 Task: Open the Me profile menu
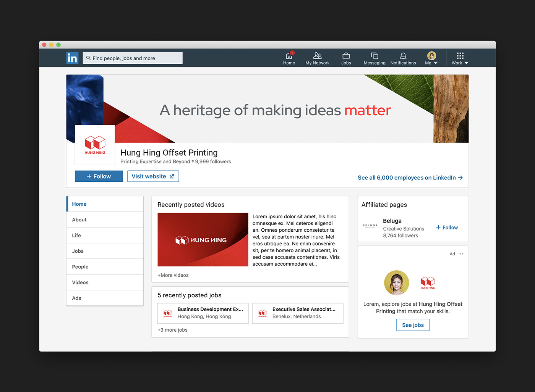[x=431, y=58]
